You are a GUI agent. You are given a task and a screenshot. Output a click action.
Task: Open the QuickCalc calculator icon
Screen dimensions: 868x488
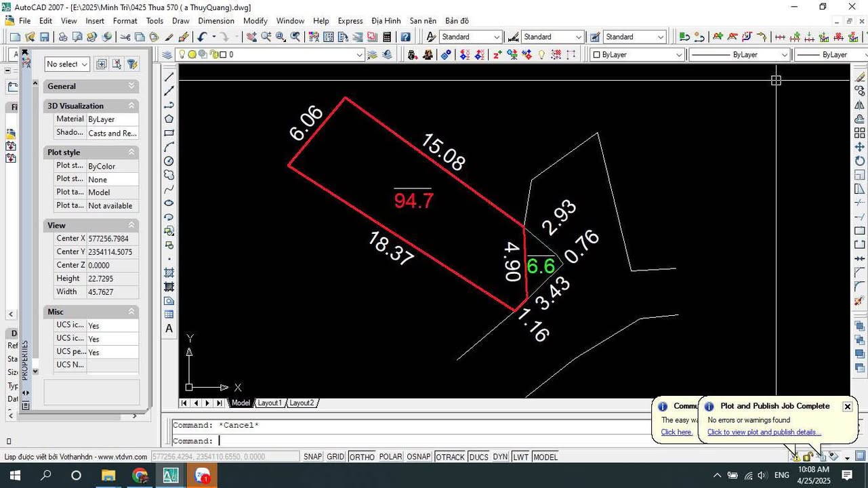click(387, 37)
